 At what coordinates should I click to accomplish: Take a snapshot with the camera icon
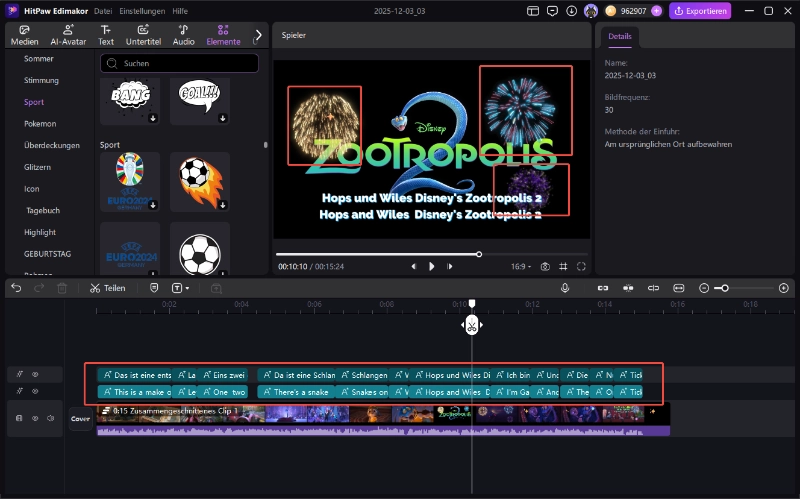(545, 267)
